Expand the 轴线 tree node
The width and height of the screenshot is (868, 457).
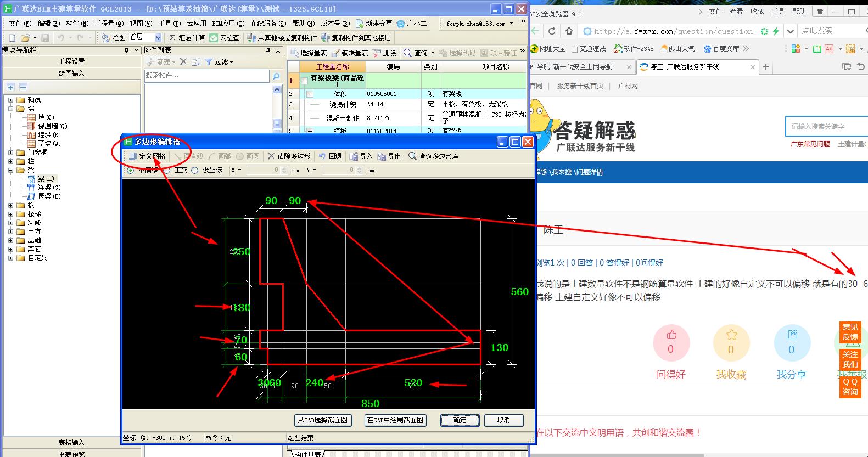click(10, 100)
